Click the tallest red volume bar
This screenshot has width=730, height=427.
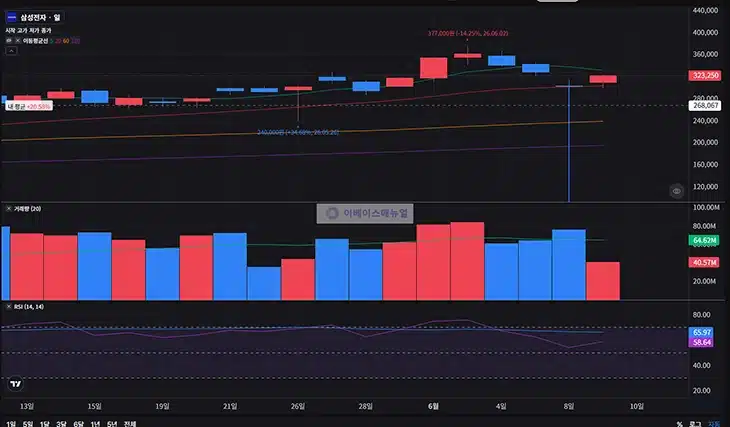point(467,261)
